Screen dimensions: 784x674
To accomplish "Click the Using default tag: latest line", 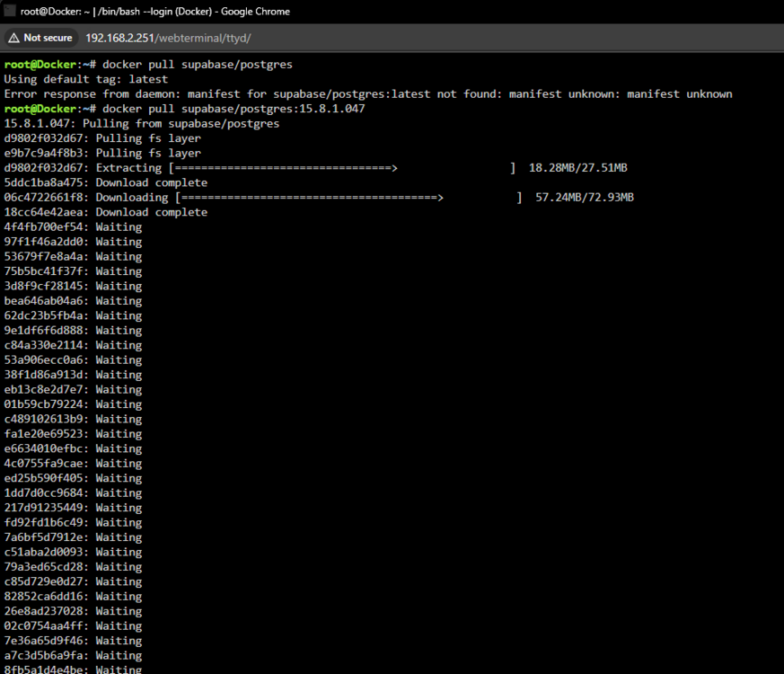I will point(86,79).
